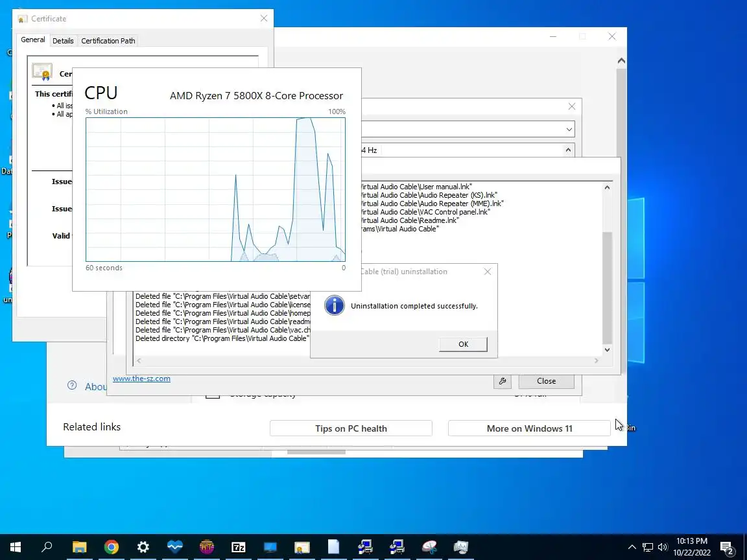Confirm uninstallation by clicking OK
Image resolution: width=747 pixels, height=560 pixels.
[x=463, y=344]
